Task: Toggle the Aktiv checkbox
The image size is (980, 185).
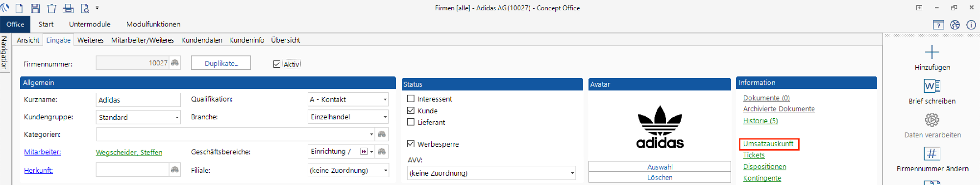Action: click(277, 64)
